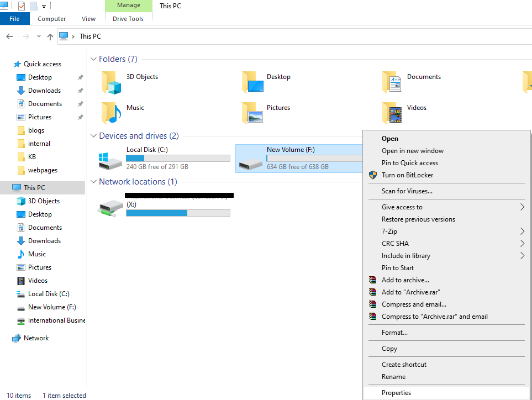
Task: Open the File tab
Action: [x=14, y=19]
